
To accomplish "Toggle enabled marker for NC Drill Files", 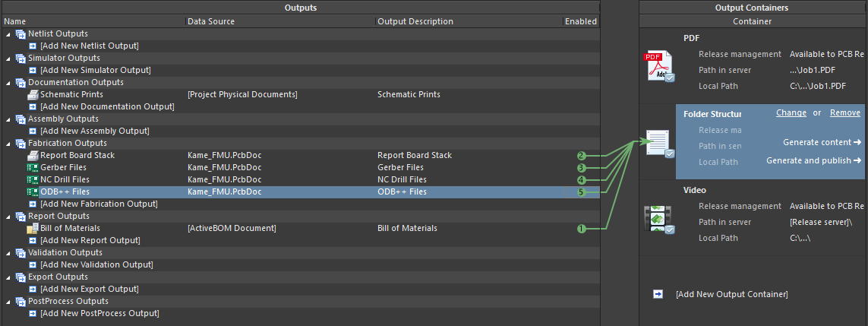I will click(581, 180).
